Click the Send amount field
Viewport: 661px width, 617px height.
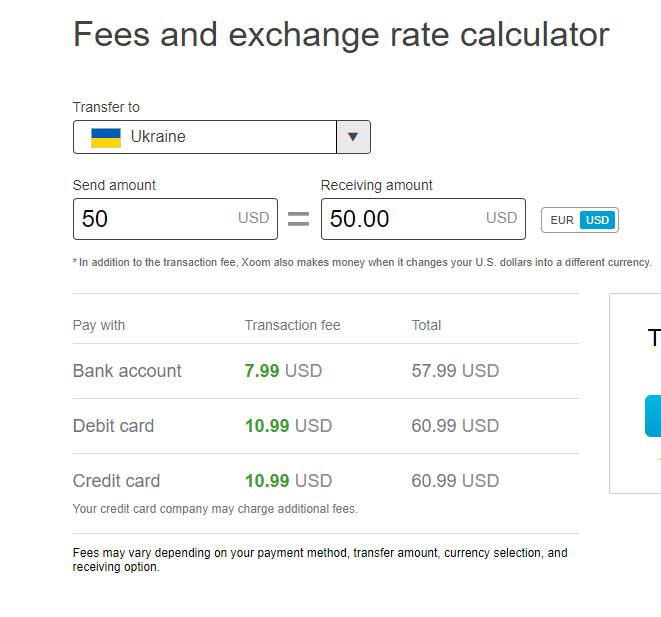coord(175,219)
